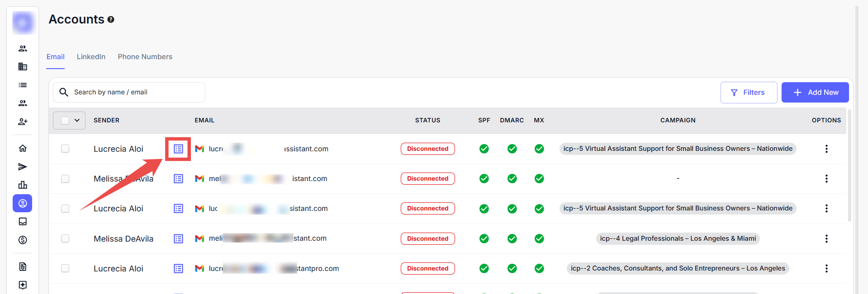Screen dimensions: 868x294
Task: Open the inbox icon in sidebar
Action: [23, 221]
